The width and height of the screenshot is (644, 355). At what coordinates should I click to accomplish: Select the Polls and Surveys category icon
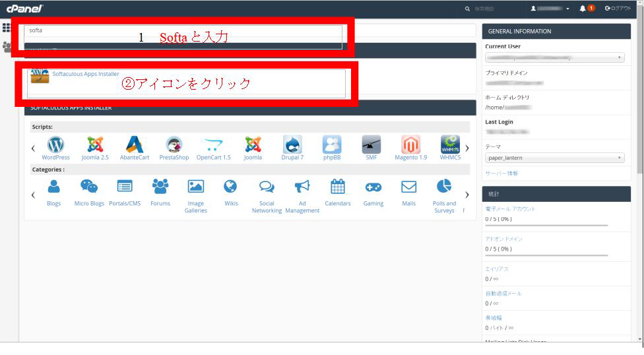click(444, 187)
